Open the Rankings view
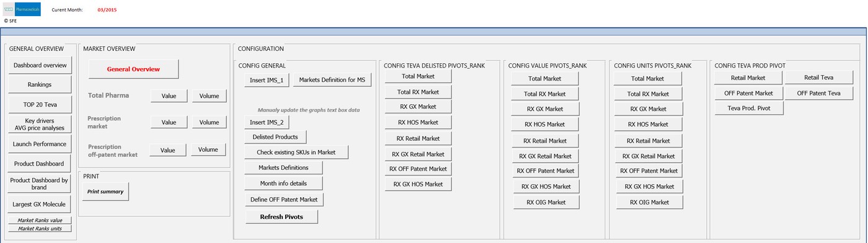868x243 pixels. (40, 84)
